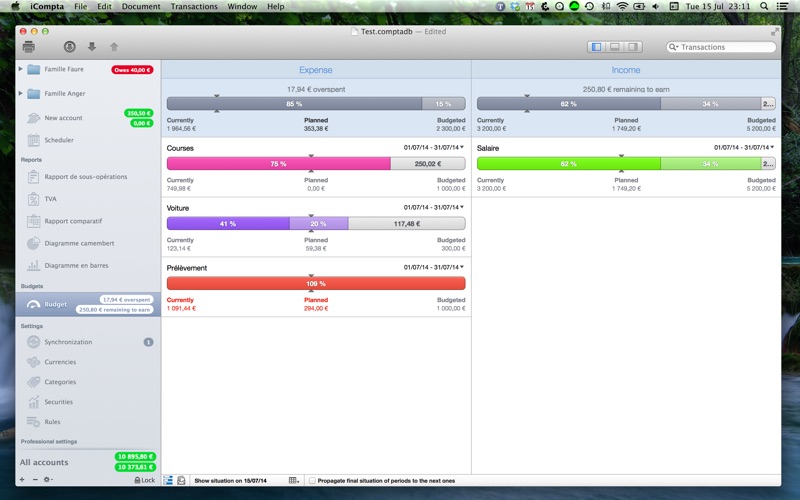Open the Document menu
Viewport: 800px width, 500px height.
pyautogui.click(x=141, y=6)
